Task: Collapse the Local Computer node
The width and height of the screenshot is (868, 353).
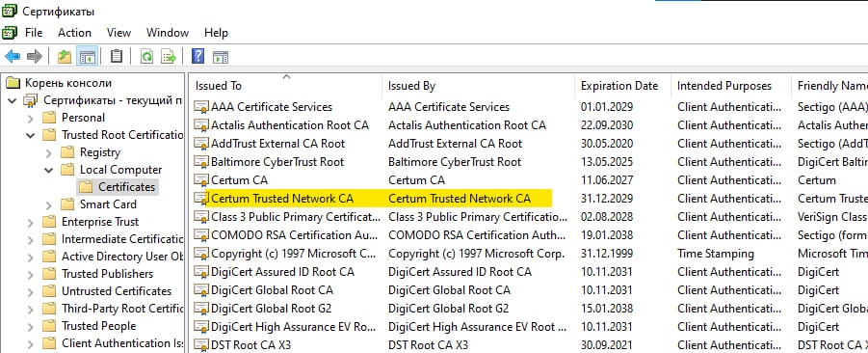Action: point(49,170)
